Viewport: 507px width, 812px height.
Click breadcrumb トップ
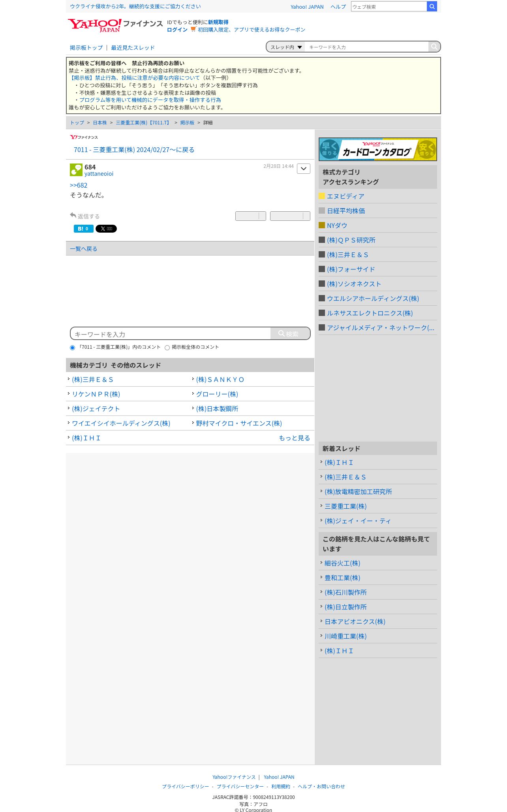(77, 123)
